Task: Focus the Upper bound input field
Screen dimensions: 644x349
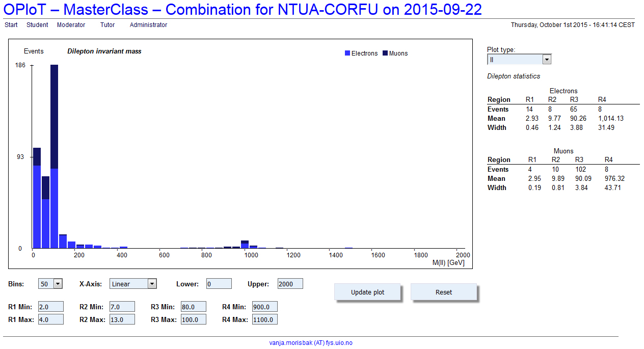Action: pos(290,284)
